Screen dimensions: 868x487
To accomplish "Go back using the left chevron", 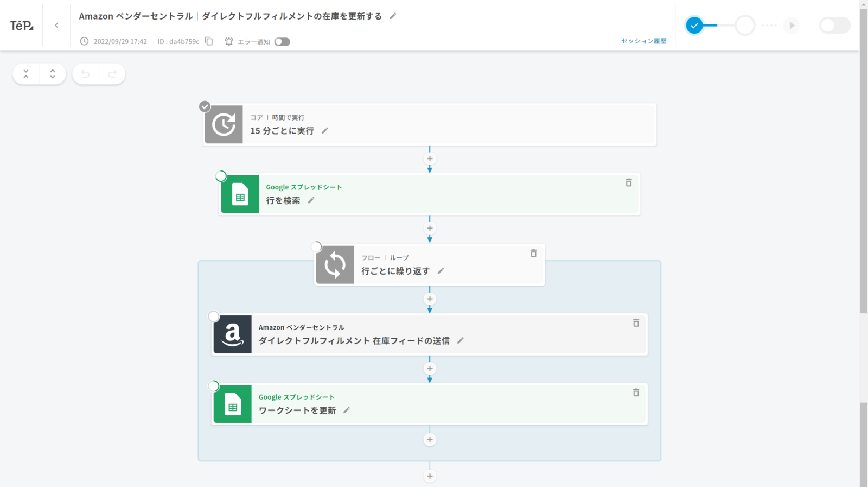I will pyautogui.click(x=56, y=26).
